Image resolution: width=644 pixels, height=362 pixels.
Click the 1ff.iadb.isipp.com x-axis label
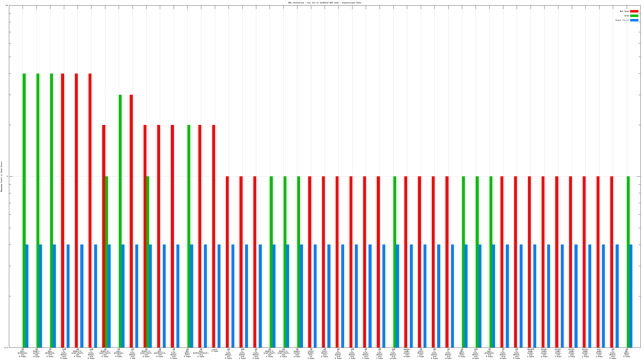point(599,353)
